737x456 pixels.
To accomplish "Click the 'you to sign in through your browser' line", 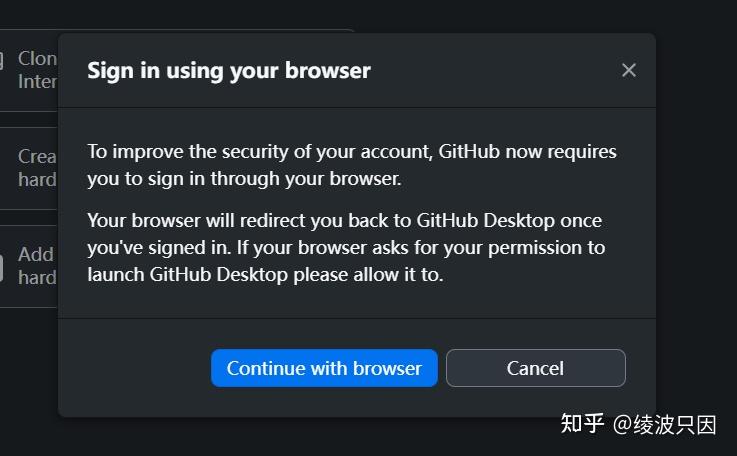I will (x=244, y=179).
